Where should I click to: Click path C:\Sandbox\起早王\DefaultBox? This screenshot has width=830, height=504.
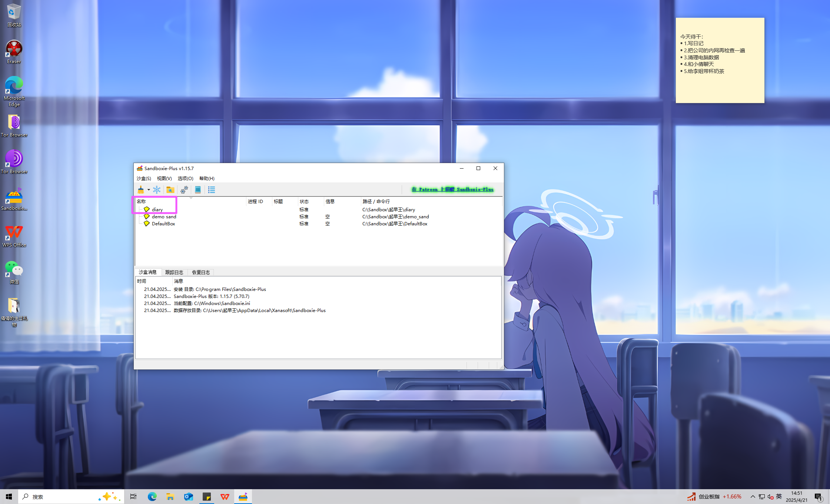(395, 224)
